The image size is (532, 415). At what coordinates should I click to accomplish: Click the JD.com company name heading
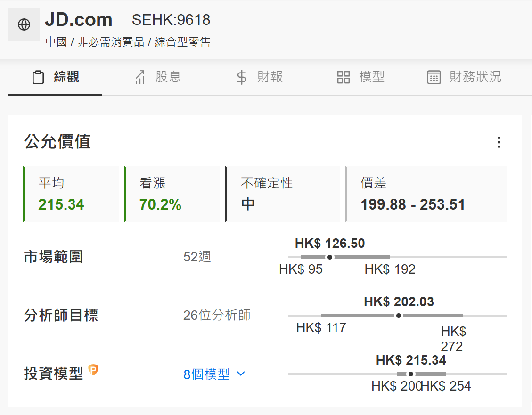pyautogui.click(x=78, y=20)
